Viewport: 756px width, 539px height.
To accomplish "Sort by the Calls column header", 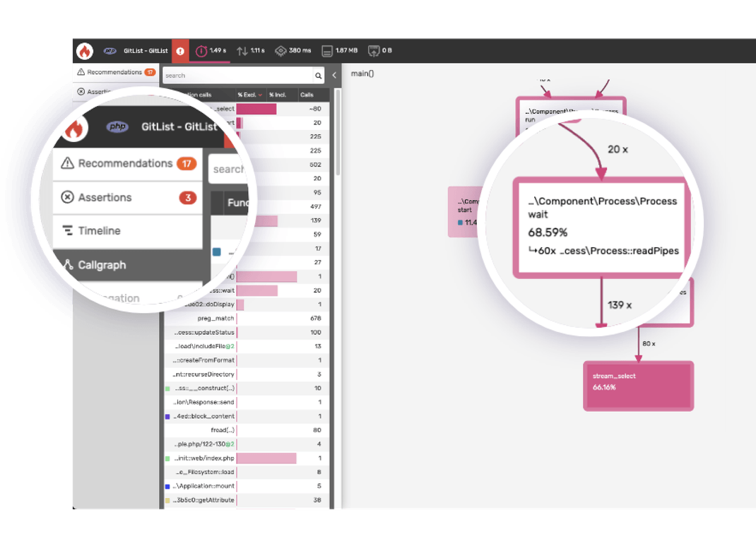I will [307, 95].
